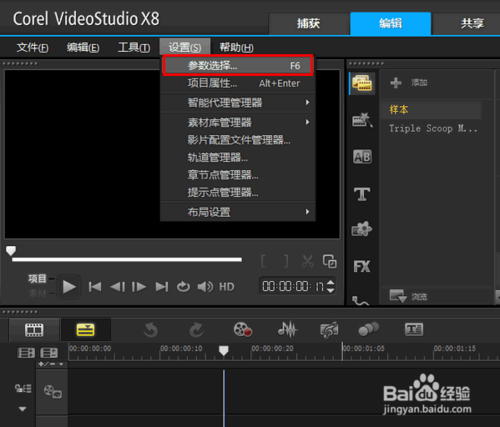Open the FX filter library icon
Viewport: 500px width, 427px height.
[362, 267]
